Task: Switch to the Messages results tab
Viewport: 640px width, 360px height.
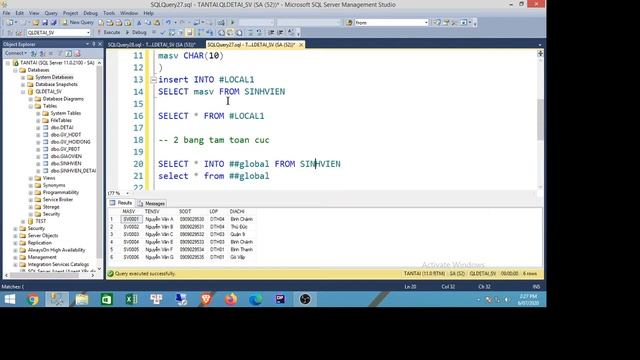Action: pyautogui.click(x=151, y=203)
